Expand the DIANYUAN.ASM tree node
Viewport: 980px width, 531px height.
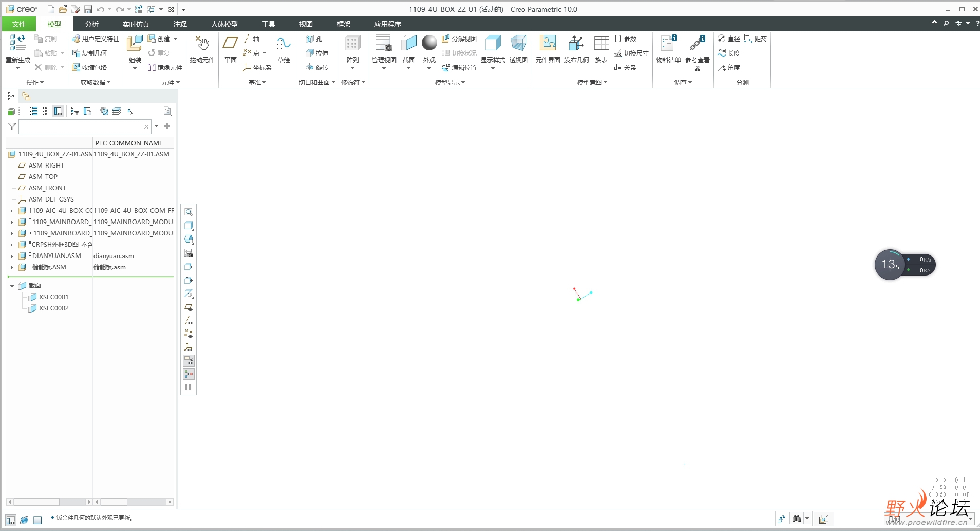point(11,256)
